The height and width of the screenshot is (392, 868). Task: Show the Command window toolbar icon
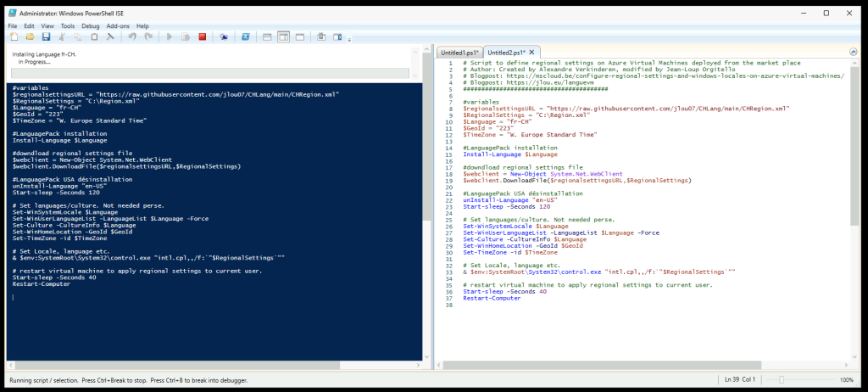tap(321, 37)
